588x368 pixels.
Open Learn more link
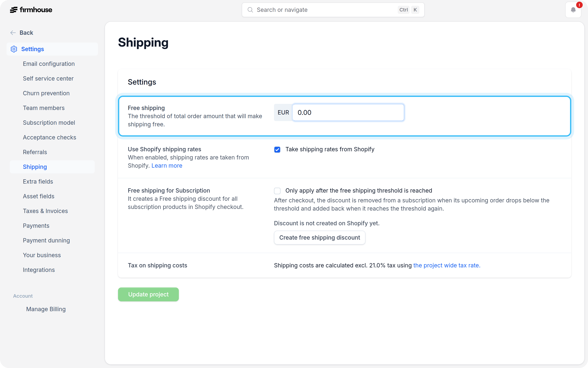(167, 166)
